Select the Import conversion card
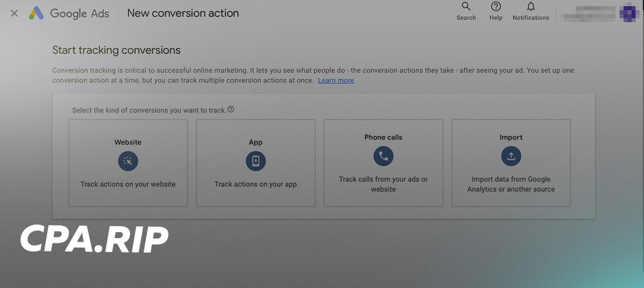 (x=511, y=163)
